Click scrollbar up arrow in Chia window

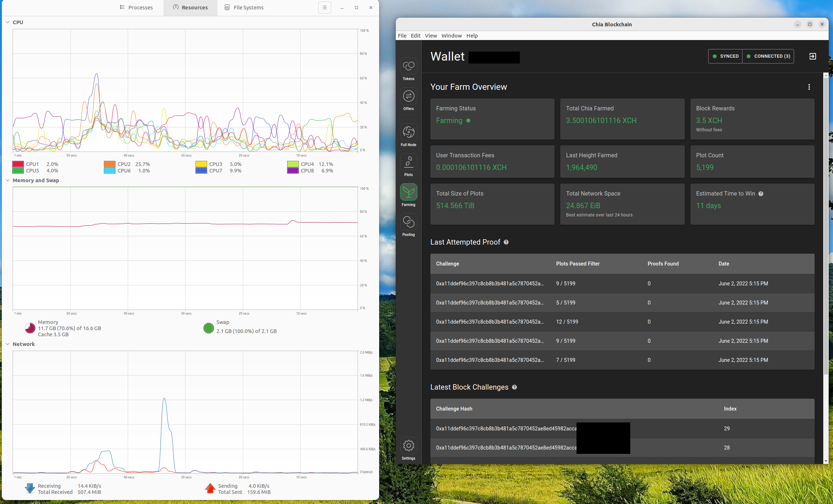[x=826, y=75]
